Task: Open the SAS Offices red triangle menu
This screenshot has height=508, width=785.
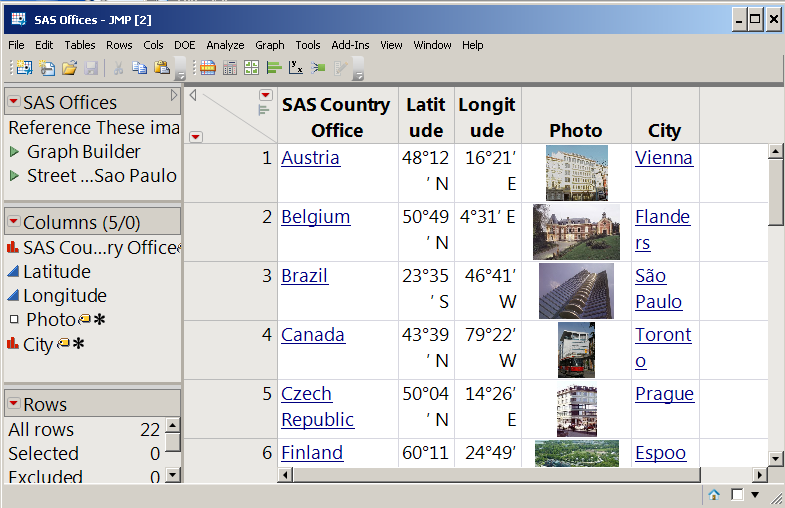Action: point(14,102)
